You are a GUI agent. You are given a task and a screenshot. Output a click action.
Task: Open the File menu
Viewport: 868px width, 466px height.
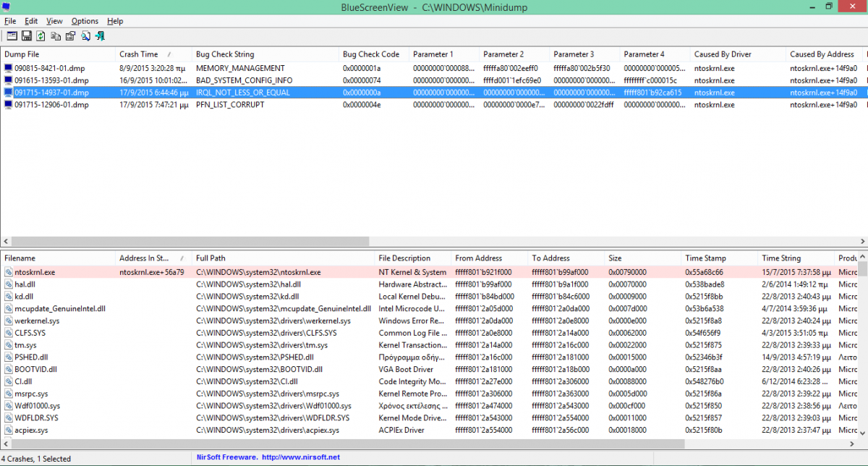point(10,21)
